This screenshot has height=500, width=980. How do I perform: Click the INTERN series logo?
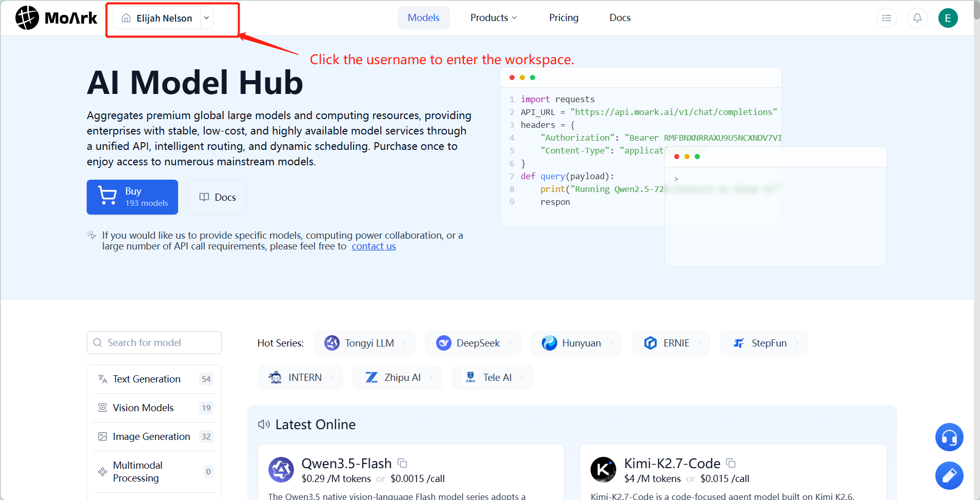click(x=276, y=377)
